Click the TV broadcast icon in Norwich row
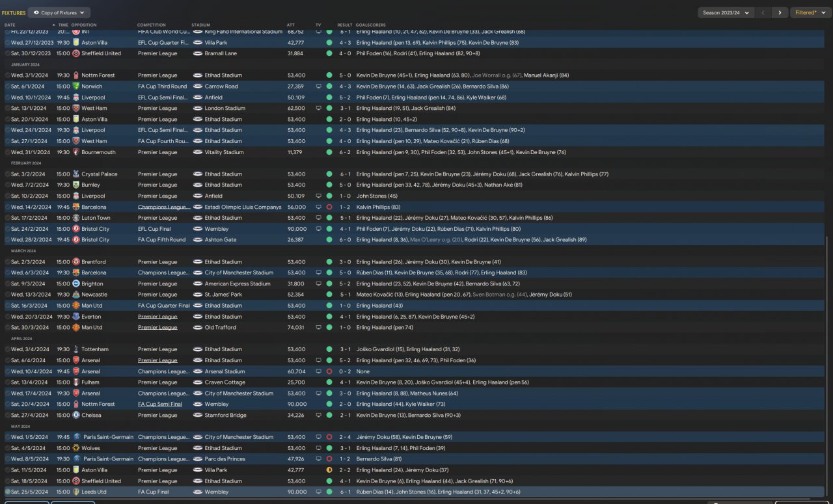This screenshot has height=504, width=833. pyautogui.click(x=318, y=86)
